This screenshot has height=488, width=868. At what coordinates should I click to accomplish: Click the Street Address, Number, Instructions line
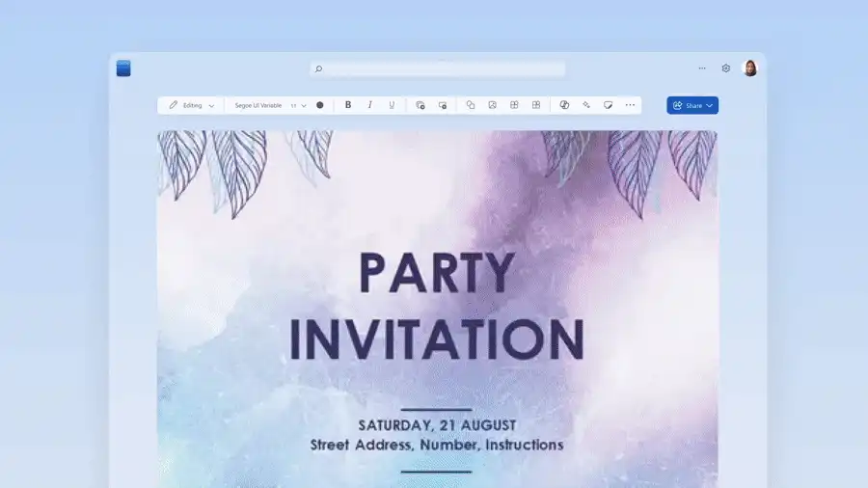click(437, 445)
